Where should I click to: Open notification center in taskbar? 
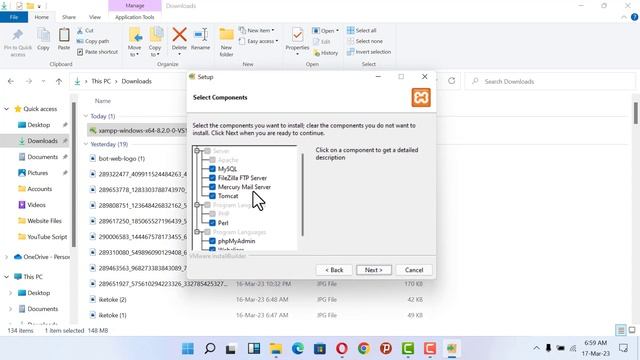[623, 348]
